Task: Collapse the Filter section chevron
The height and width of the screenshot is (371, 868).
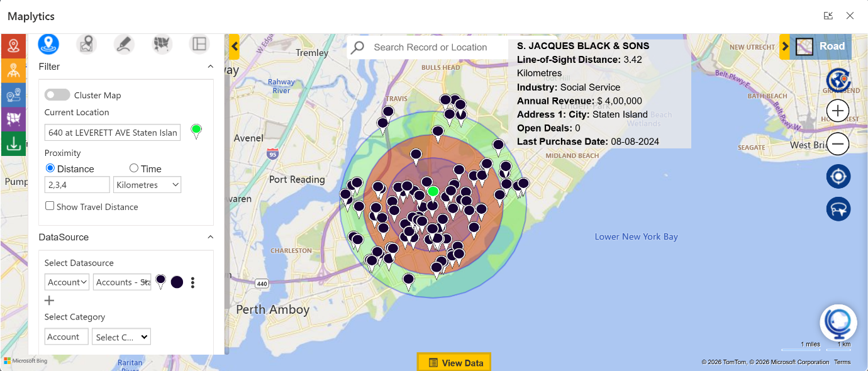Action: pyautogui.click(x=210, y=67)
